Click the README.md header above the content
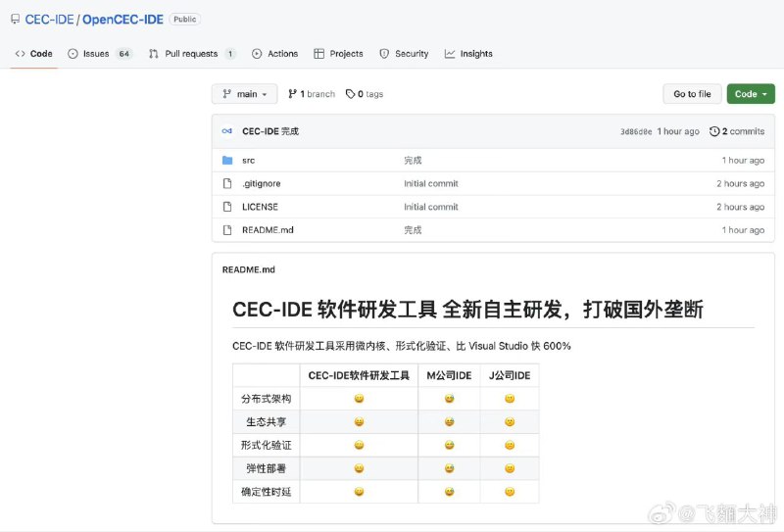The image size is (784, 532). click(x=249, y=269)
